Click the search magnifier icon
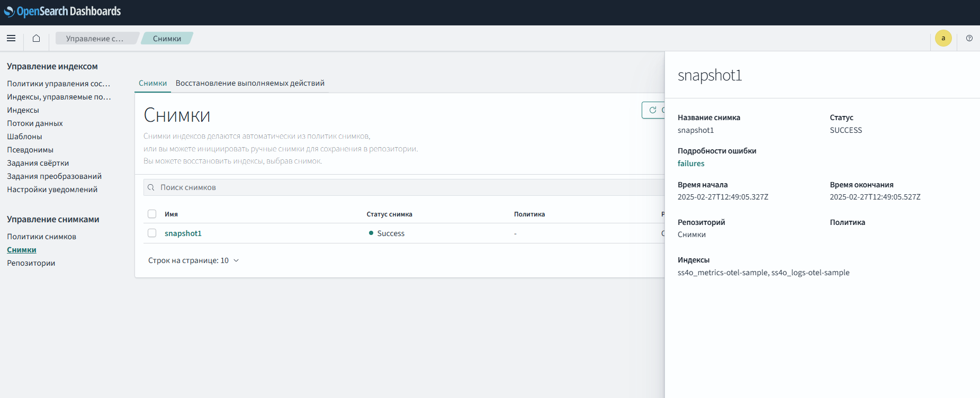This screenshot has width=980, height=398. (151, 187)
